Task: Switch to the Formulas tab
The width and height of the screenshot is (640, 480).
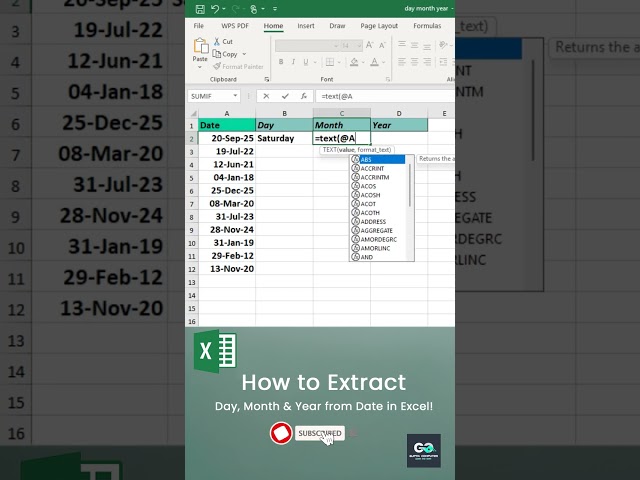Action: coord(427,26)
